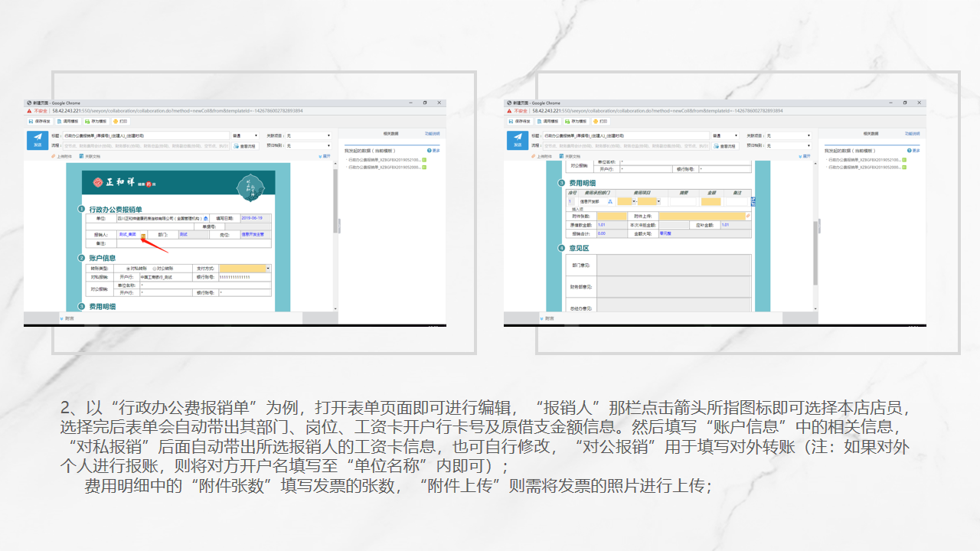Click the 摘要 cell in expense row
The image size is (980, 551).
tap(683, 202)
